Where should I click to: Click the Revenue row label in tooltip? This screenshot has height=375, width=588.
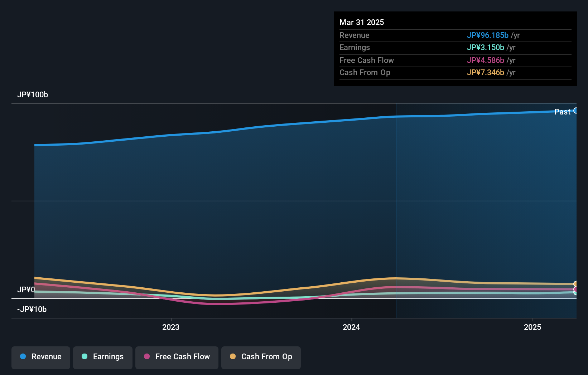[355, 35]
